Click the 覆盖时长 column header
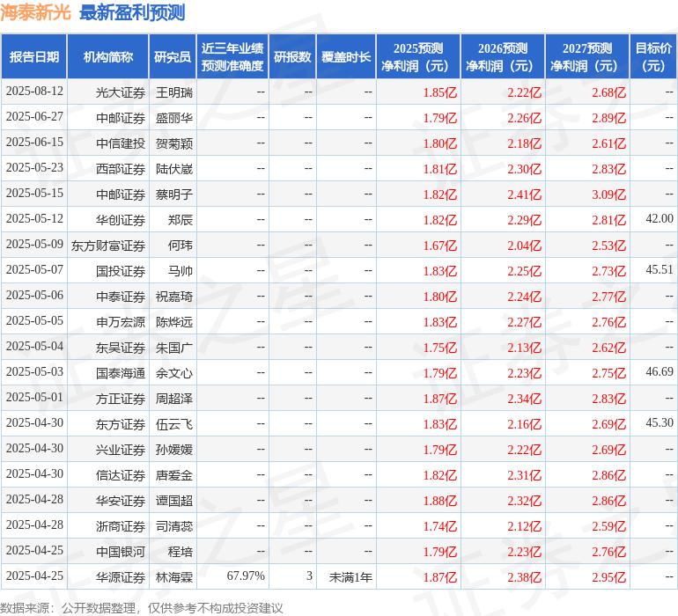Screen dimensions: 678x616 pyautogui.click(x=345, y=57)
